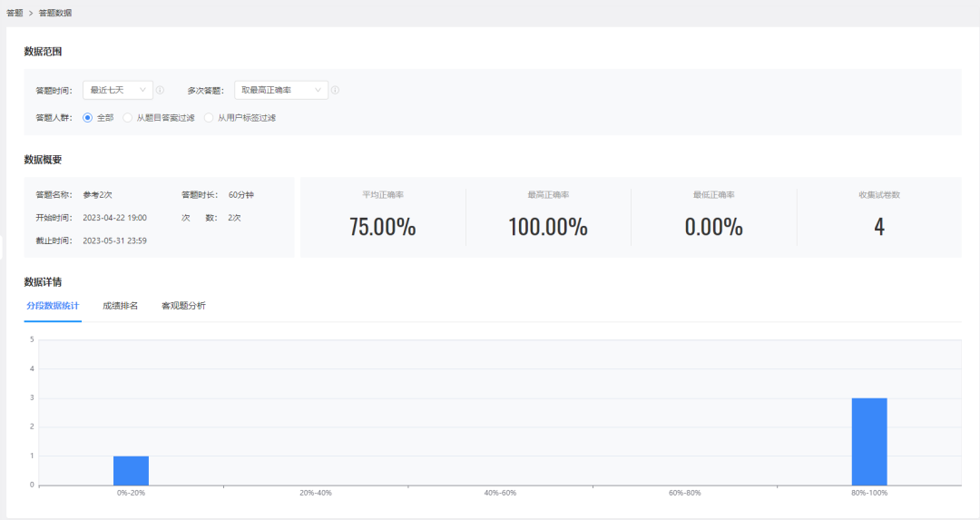This screenshot has height=520, width=980.
Task: Click the info icon beside 多次答题 dropdown
Action: (x=335, y=91)
